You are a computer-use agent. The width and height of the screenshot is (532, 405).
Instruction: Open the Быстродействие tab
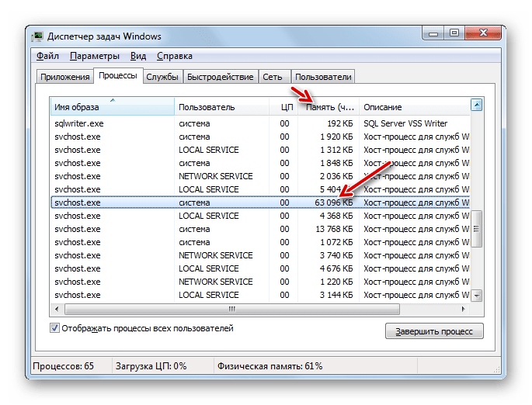coord(221,77)
